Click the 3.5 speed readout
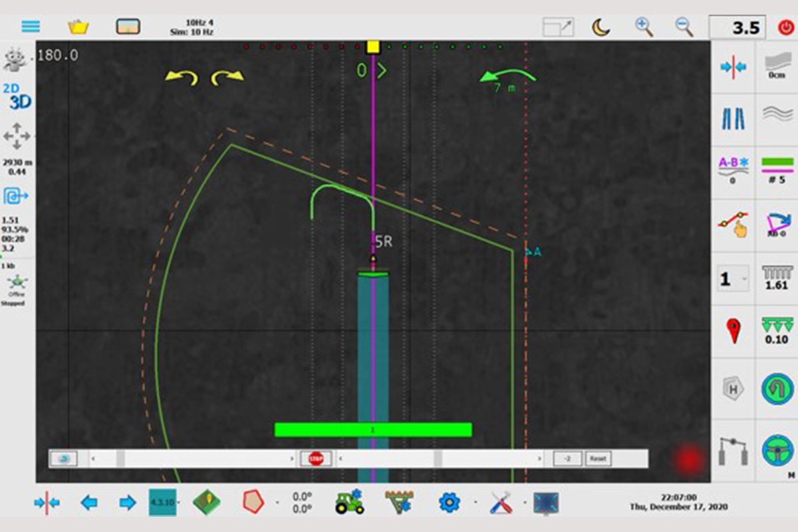This screenshot has height=532, width=798. [737, 28]
